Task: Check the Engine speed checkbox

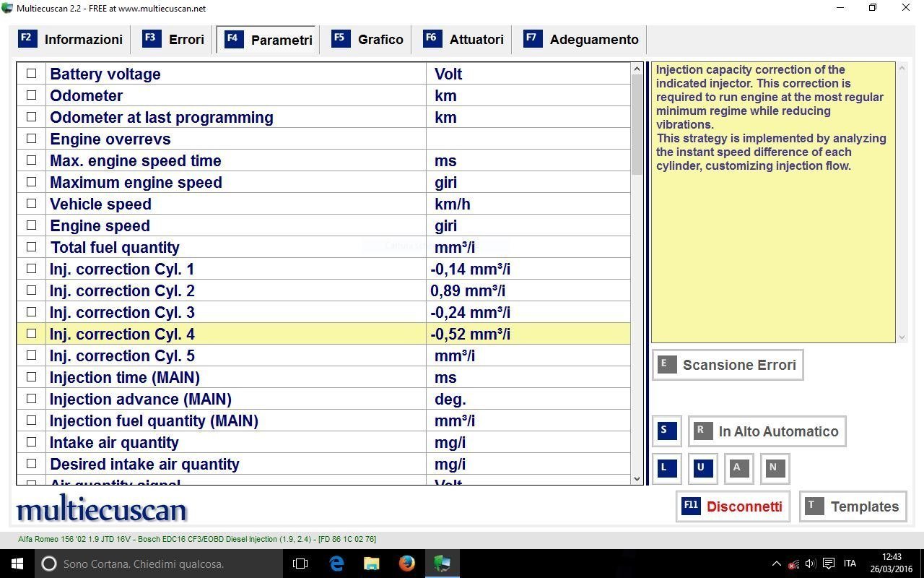Action: point(31,225)
